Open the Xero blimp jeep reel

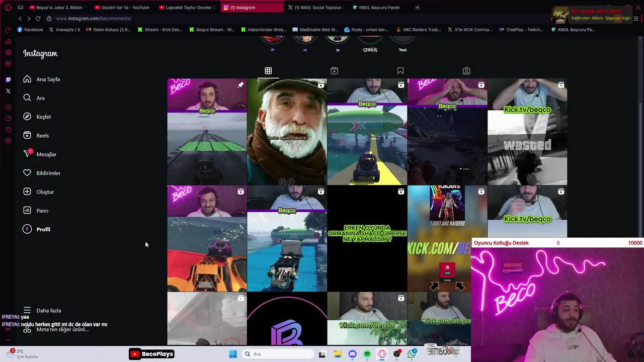pyautogui.click(x=367, y=132)
